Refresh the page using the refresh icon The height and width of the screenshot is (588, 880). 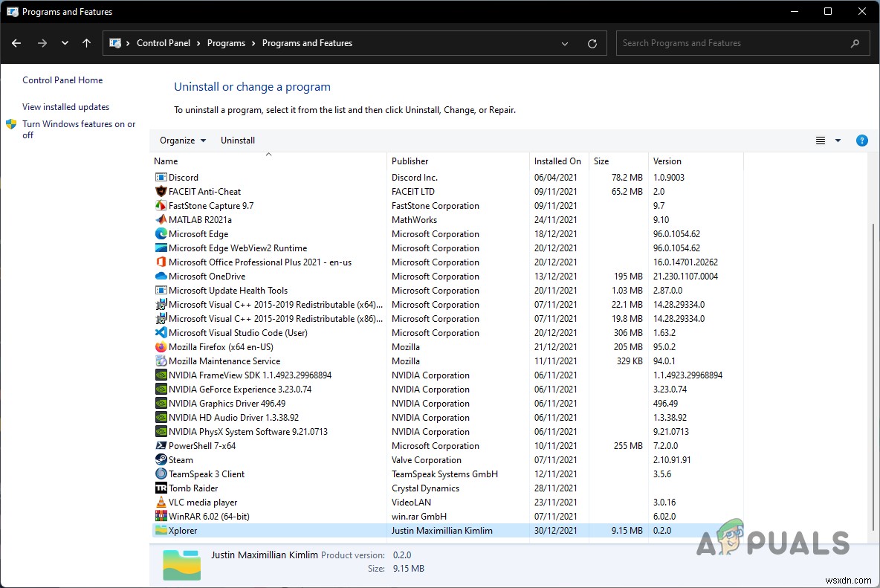[x=592, y=43]
